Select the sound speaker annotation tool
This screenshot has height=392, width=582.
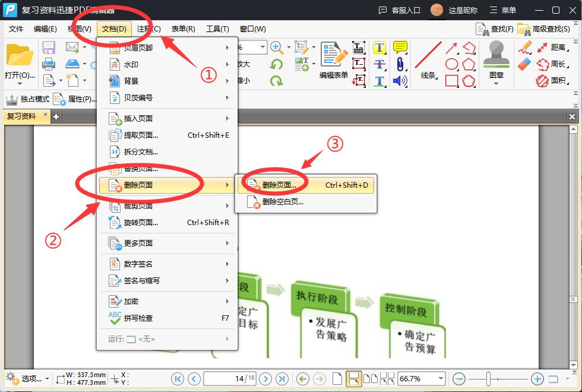point(400,81)
